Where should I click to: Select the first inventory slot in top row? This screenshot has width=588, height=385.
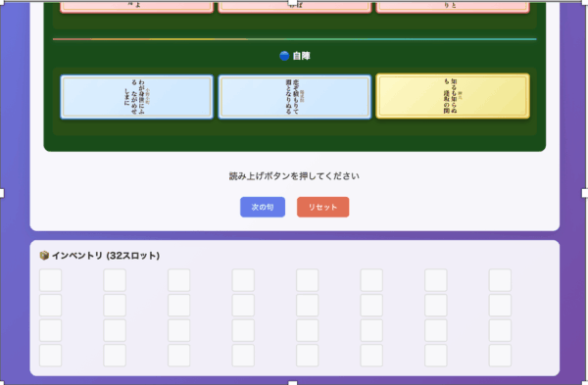[x=51, y=280]
